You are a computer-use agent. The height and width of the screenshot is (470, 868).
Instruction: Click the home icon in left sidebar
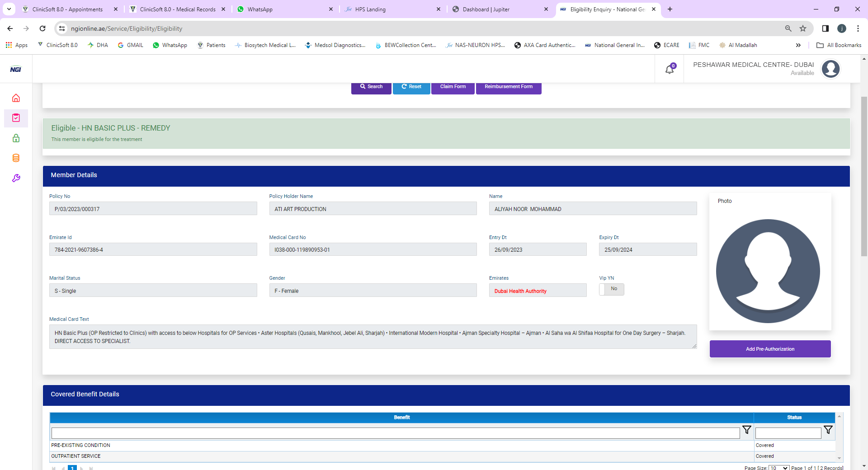[16, 98]
